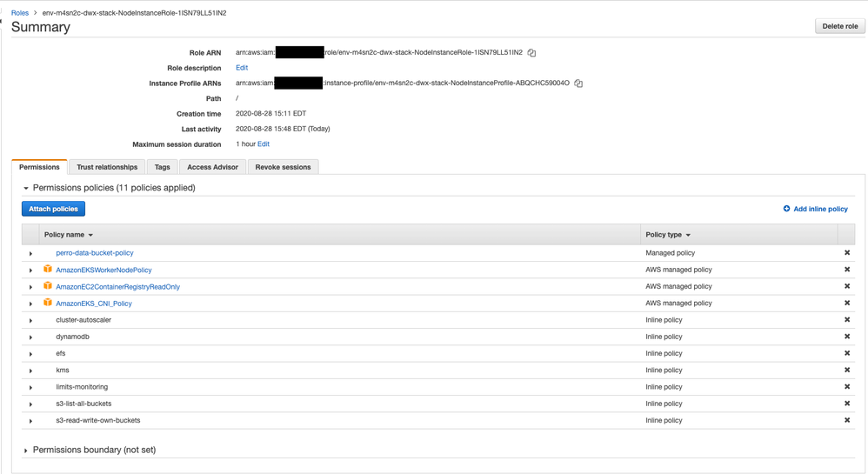Open the Trust relationships tab

click(x=107, y=167)
